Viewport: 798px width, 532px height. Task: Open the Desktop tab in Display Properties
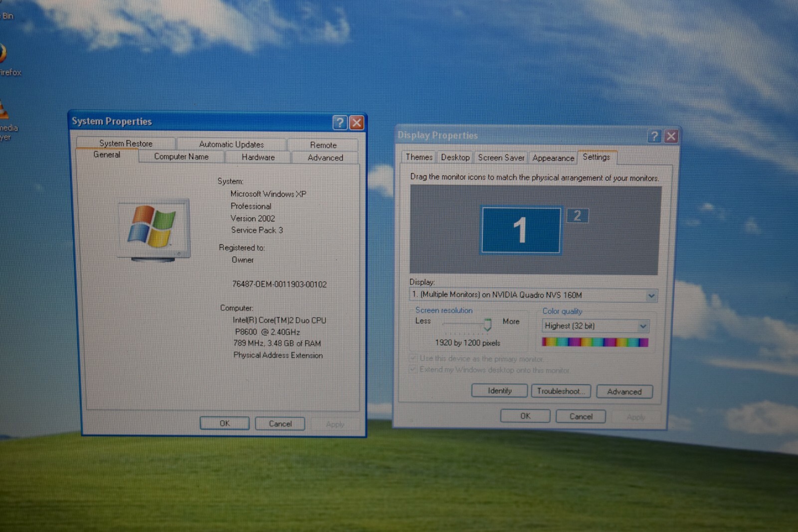point(455,158)
